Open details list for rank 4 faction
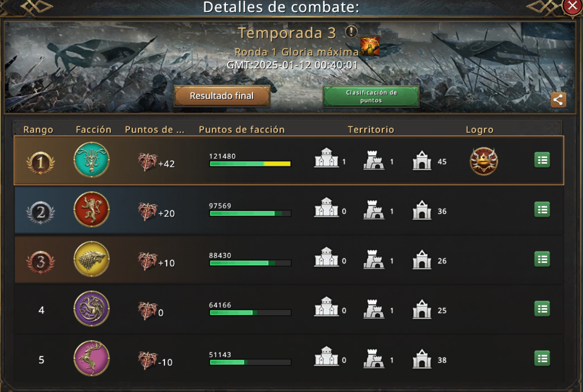The height and width of the screenshot is (392, 583). [x=542, y=309]
